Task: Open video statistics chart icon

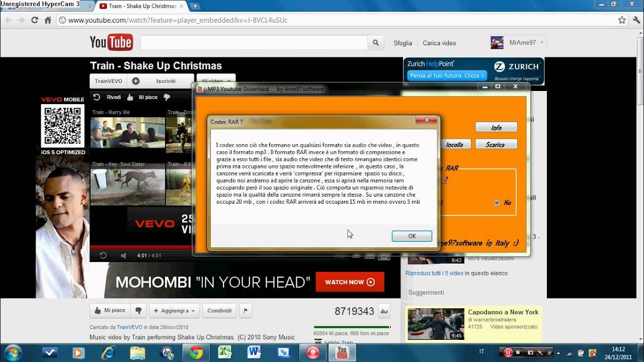Action: coord(384,311)
